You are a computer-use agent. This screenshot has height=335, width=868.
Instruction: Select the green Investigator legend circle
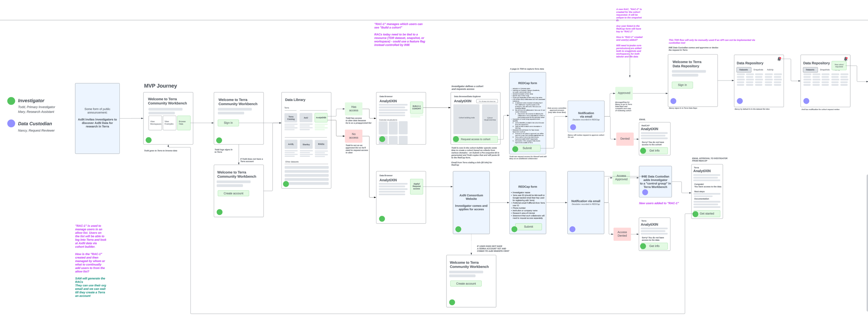(x=11, y=101)
